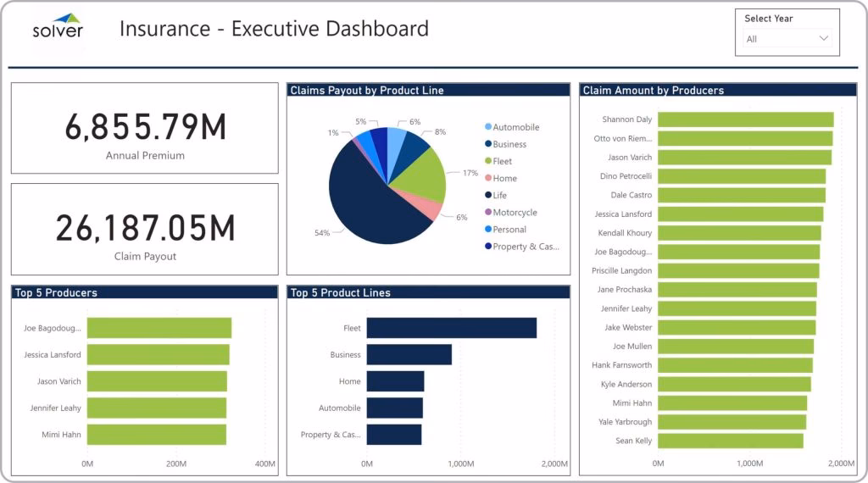Click the Dino Petrocelli claim amount bar
Image resolution: width=868 pixels, height=483 pixels.
click(x=742, y=176)
